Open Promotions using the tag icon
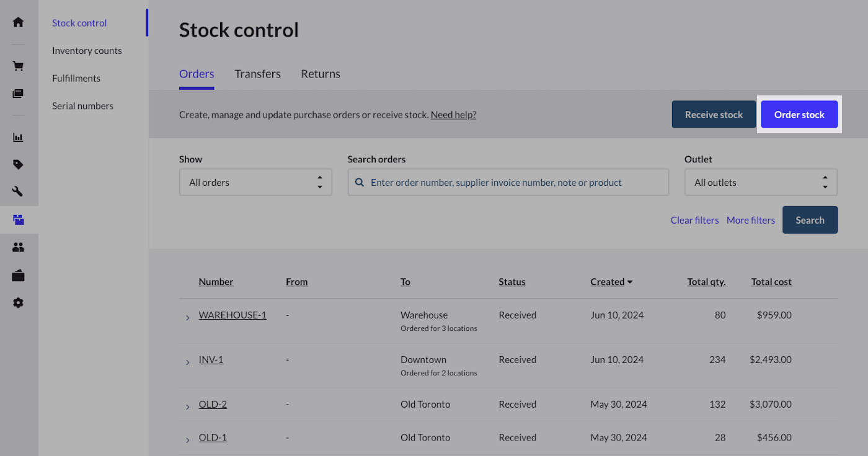This screenshot has height=456, width=868. click(18, 164)
